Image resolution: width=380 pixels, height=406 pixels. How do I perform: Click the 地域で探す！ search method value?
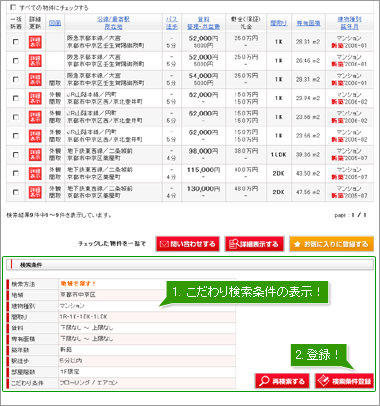click(x=78, y=284)
